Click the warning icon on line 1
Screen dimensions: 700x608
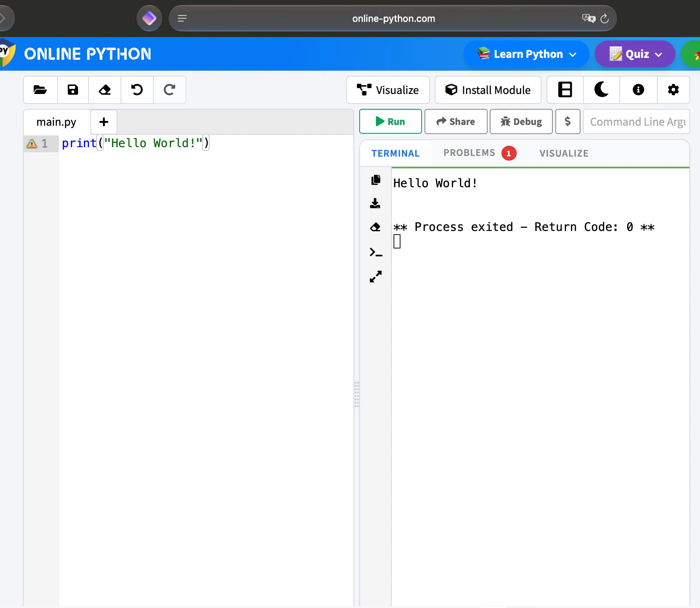click(32, 144)
